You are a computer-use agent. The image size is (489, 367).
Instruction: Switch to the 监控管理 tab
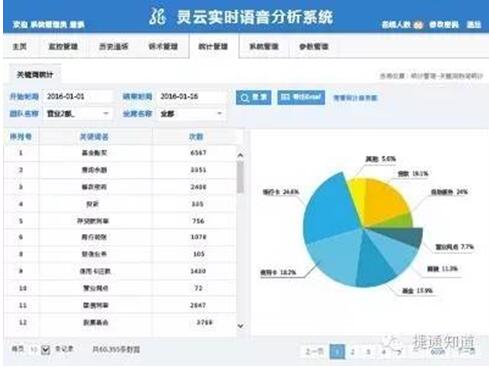pyautogui.click(x=63, y=46)
